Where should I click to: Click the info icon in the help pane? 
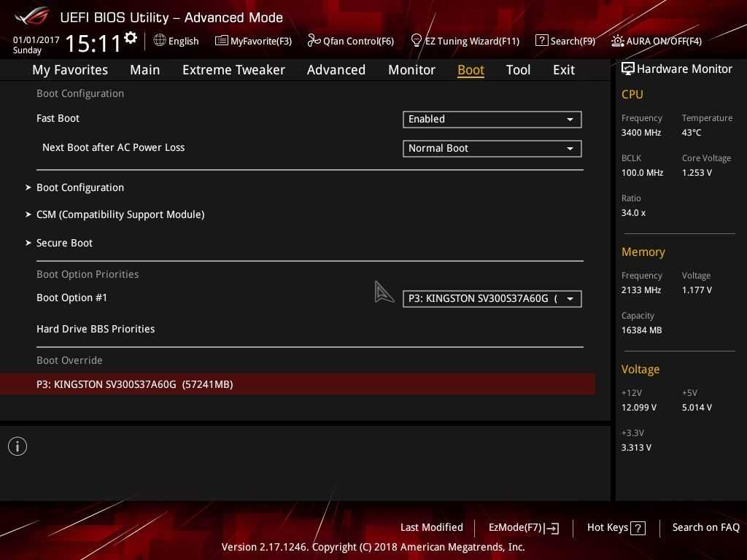point(18,446)
